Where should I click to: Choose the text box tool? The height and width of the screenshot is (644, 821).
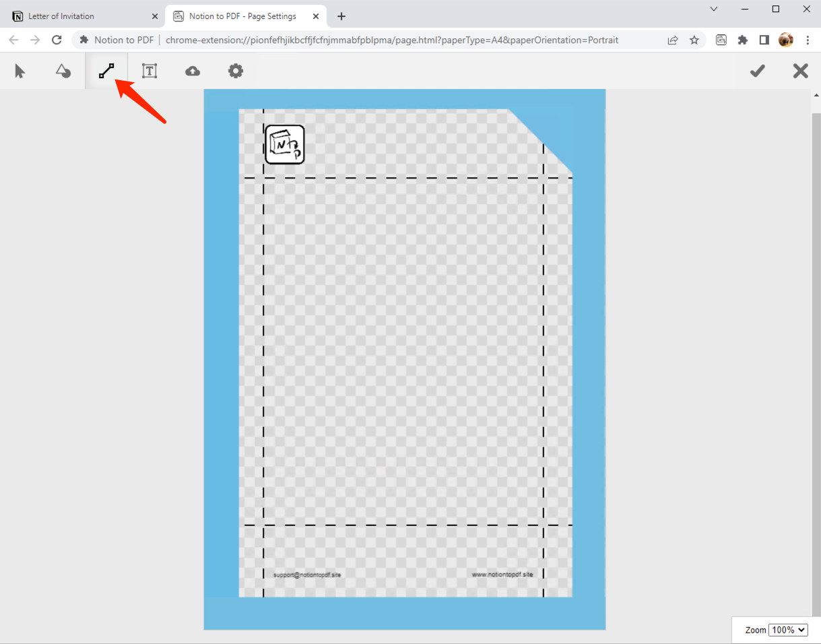point(150,71)
